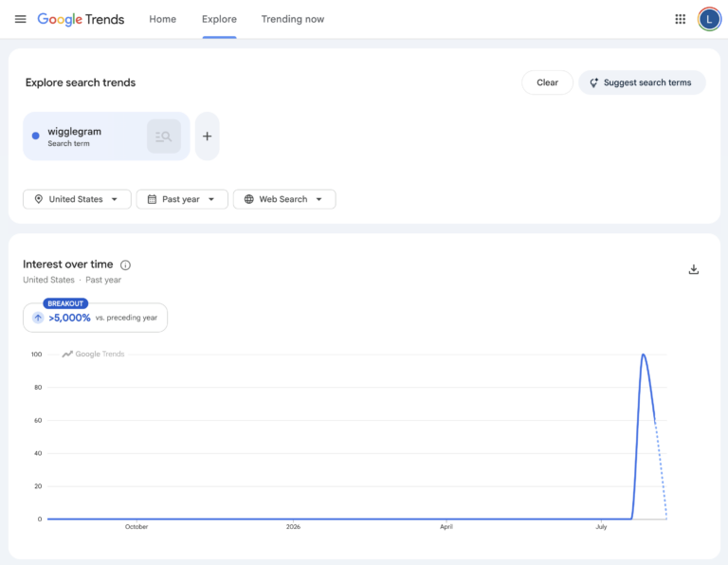Click the globe icon in Web Search
The image size is (728, 565).
249,199
